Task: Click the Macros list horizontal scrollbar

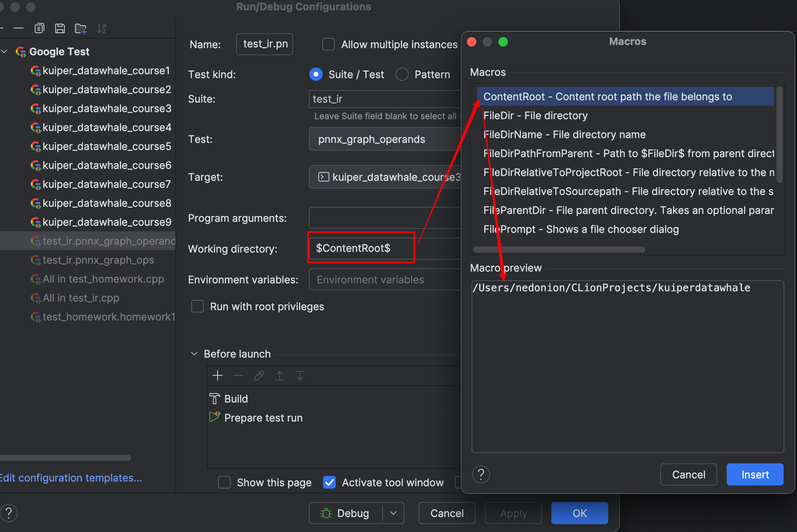Action: click(x=559, y=249)
